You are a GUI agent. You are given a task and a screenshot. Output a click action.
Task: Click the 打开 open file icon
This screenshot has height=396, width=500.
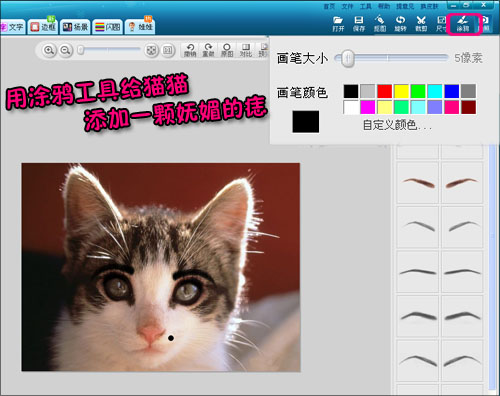coord(338,24)
